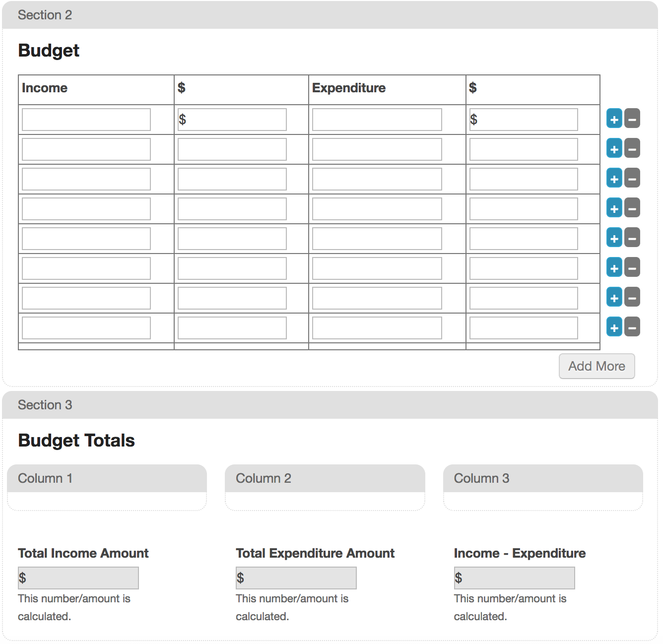The height and width of the screenshot is (644, 663).
Task: Click the blue plus icon in first budget row
Action: pos(614,119)
